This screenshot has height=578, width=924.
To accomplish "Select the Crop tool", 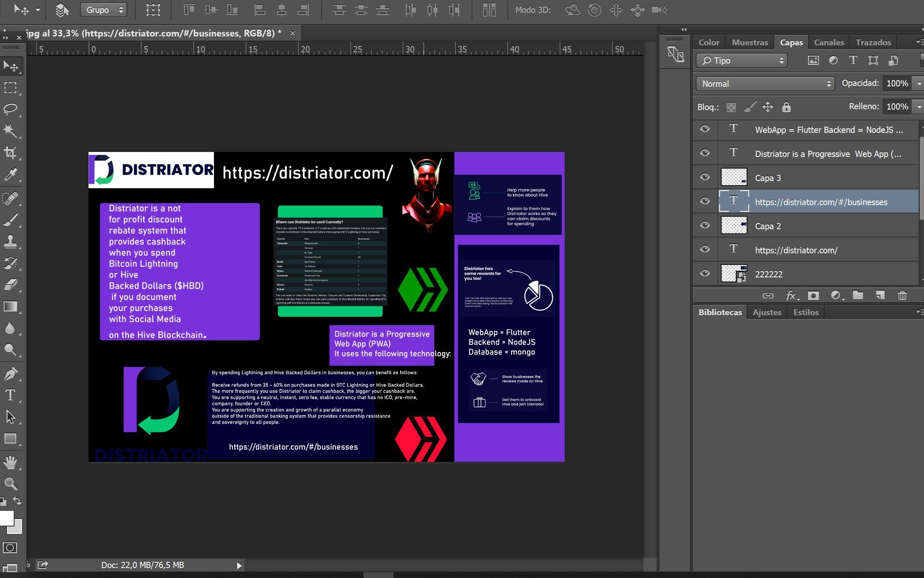I will [10, 152].
